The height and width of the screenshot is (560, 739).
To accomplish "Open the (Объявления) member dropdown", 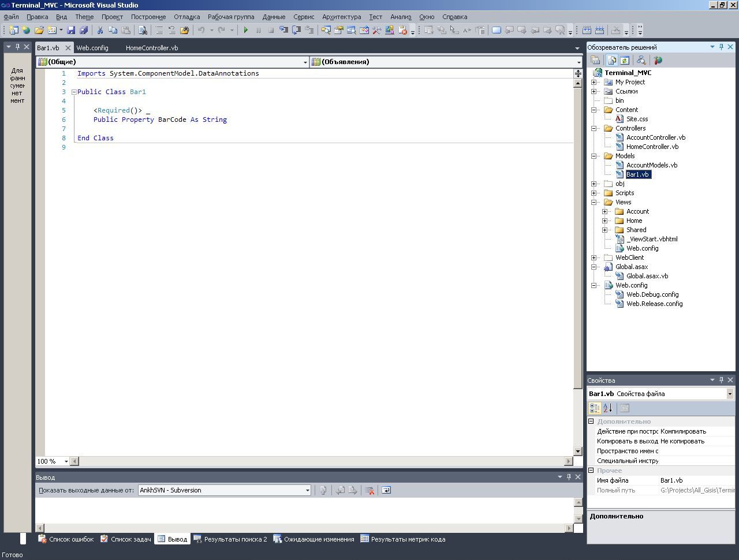I will [578, 62].
